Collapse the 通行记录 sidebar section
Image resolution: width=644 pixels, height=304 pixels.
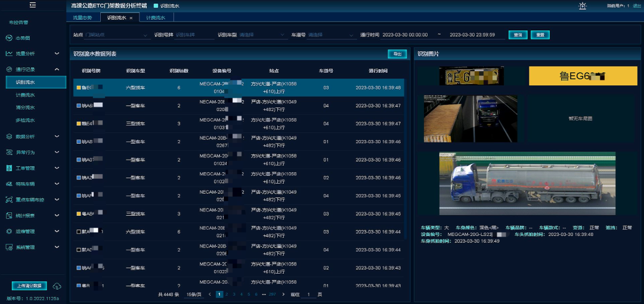57,69
